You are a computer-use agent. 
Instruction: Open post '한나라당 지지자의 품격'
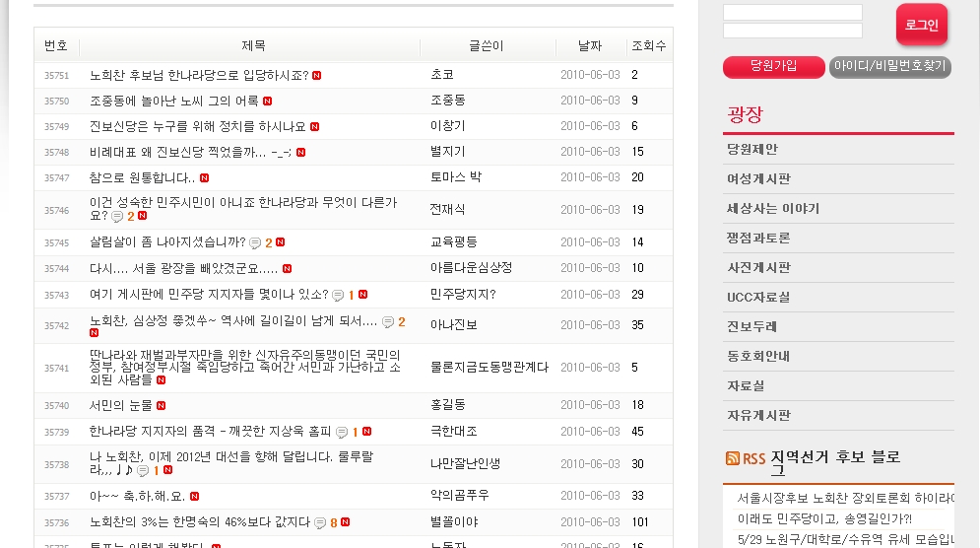[x=211, y=433]
